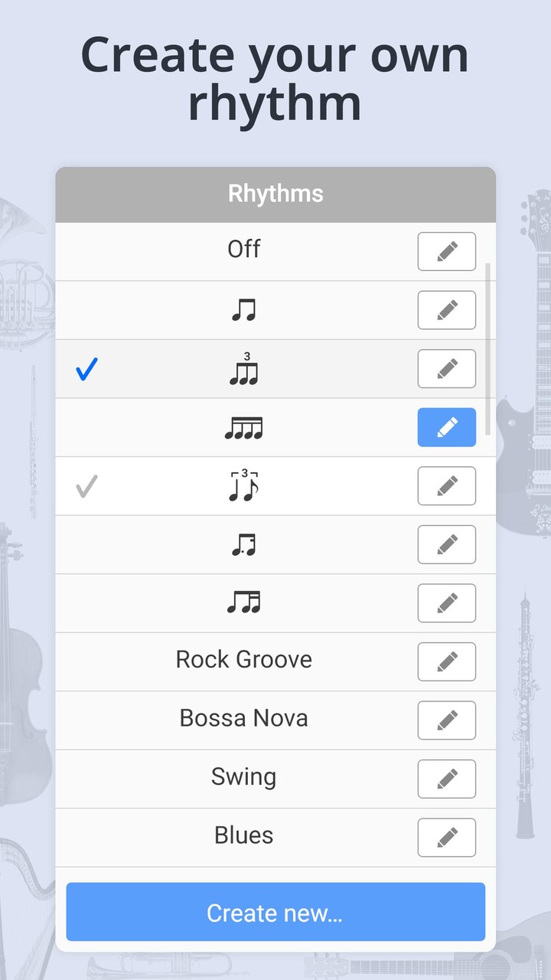Edit the quarter-eighth triplet shuffle rhythm
This screenshot has height=980, width=551.
coord(447,486)
